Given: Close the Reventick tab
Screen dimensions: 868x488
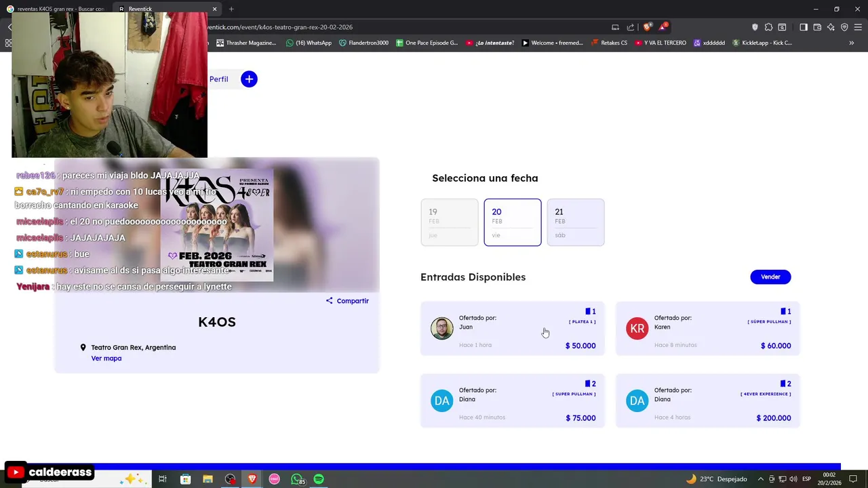Looking at the screenshot, I should coord(214,9).
